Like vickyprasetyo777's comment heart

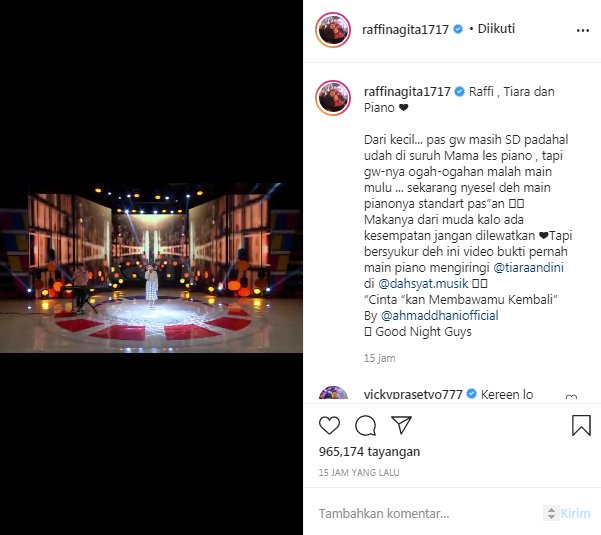[571, 397]
